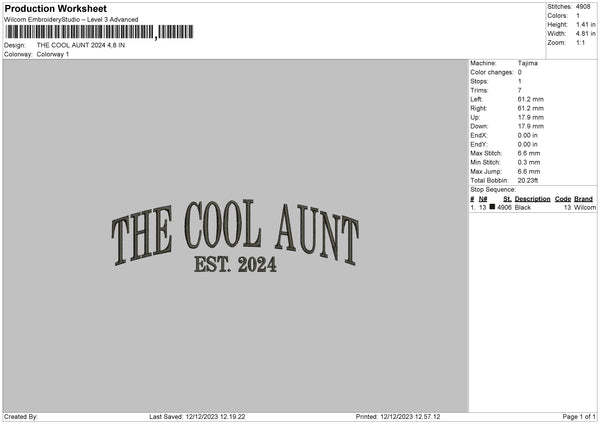
Task: Click the 'EST. 2024' embroidered text
Action: (x=235, y=264)
